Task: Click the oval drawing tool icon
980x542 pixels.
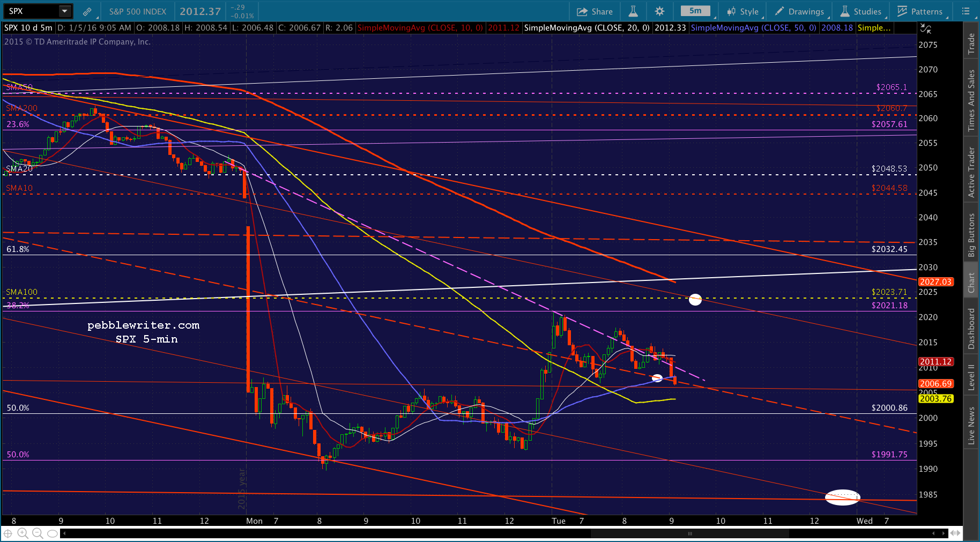Action: pos(53,533)
